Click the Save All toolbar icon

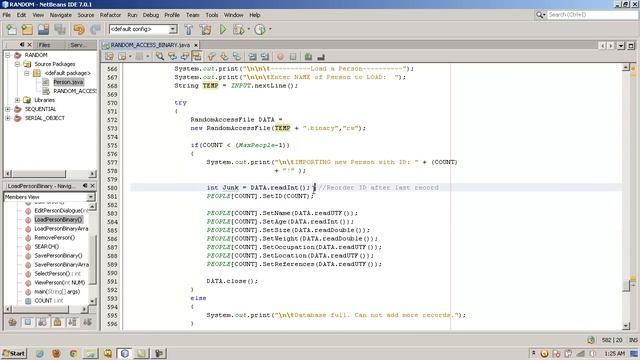pos(60,29)
